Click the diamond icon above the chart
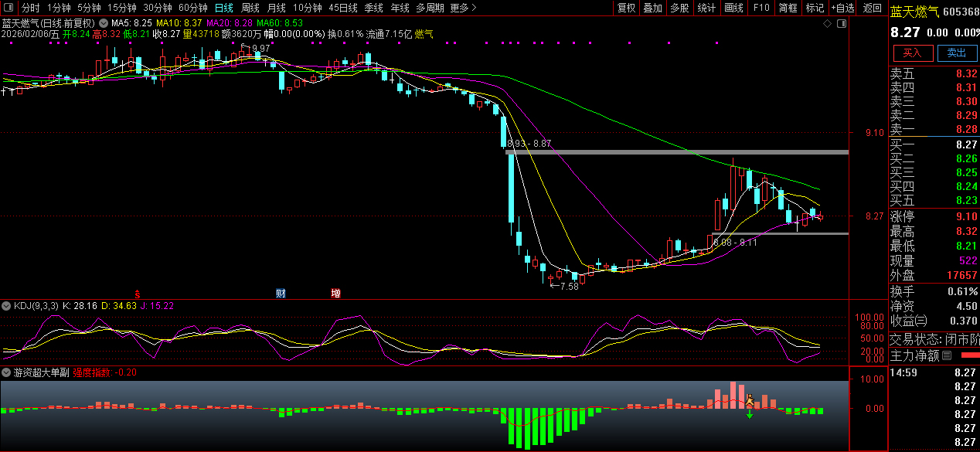This screenshot has width=980, height=452. [827, 24]
